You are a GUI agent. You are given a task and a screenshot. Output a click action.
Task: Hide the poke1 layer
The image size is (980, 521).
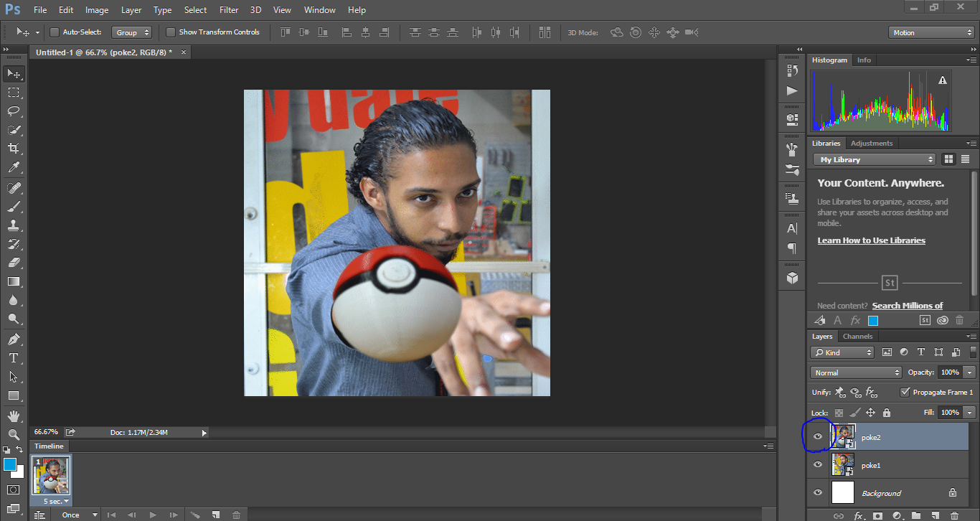tap(818, 465)
